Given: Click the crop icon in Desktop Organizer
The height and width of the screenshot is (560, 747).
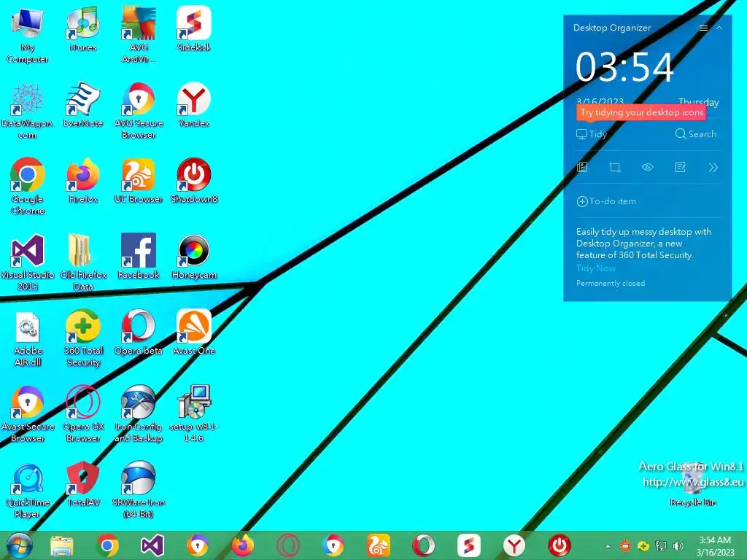Looking at the screenshot, I should pos(614,167).
